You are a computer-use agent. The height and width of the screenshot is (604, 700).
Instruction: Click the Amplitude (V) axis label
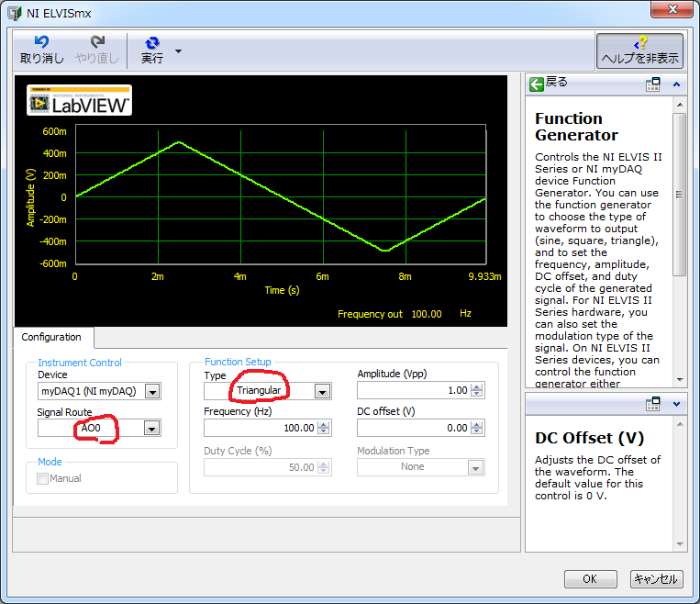[30, 197]
